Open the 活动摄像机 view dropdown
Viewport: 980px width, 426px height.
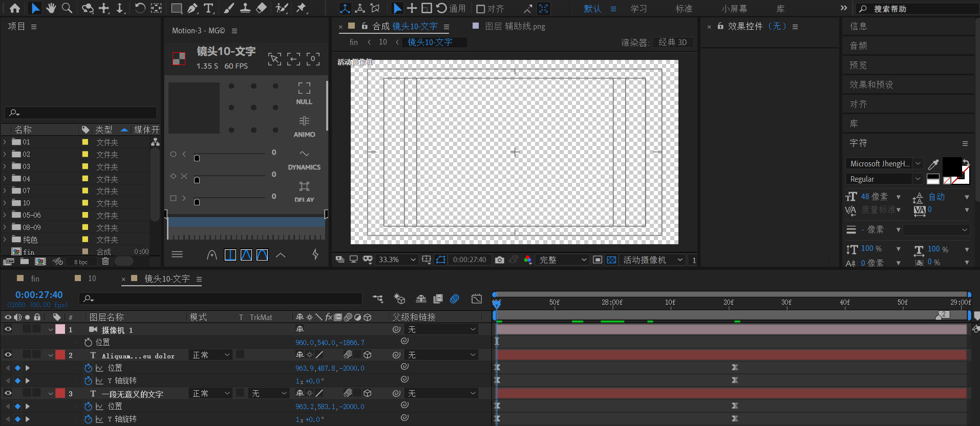pos(652,260)
